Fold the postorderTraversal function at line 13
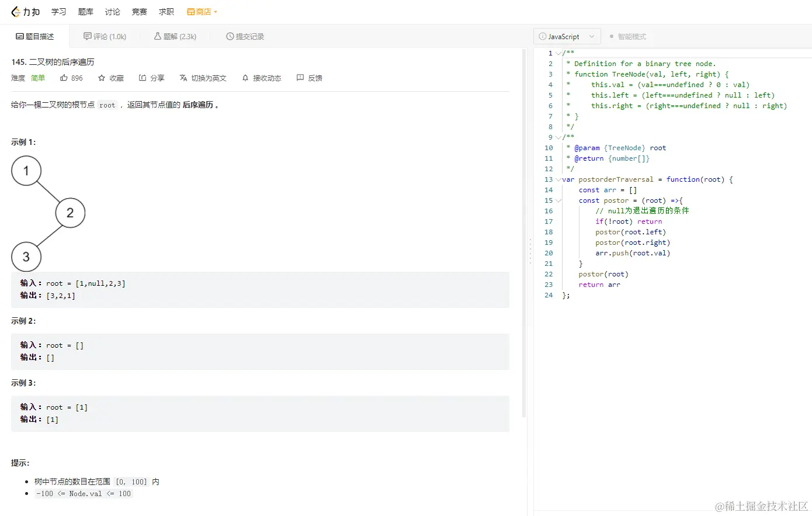The image size is (812, 516). click(x=558, y=179)
